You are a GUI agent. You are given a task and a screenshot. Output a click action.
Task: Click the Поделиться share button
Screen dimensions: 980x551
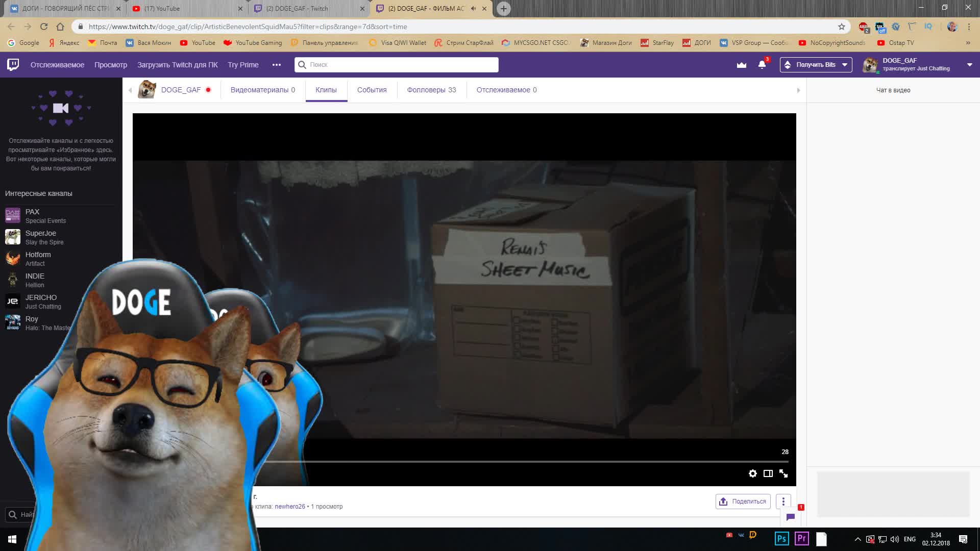tap(743, 502)
